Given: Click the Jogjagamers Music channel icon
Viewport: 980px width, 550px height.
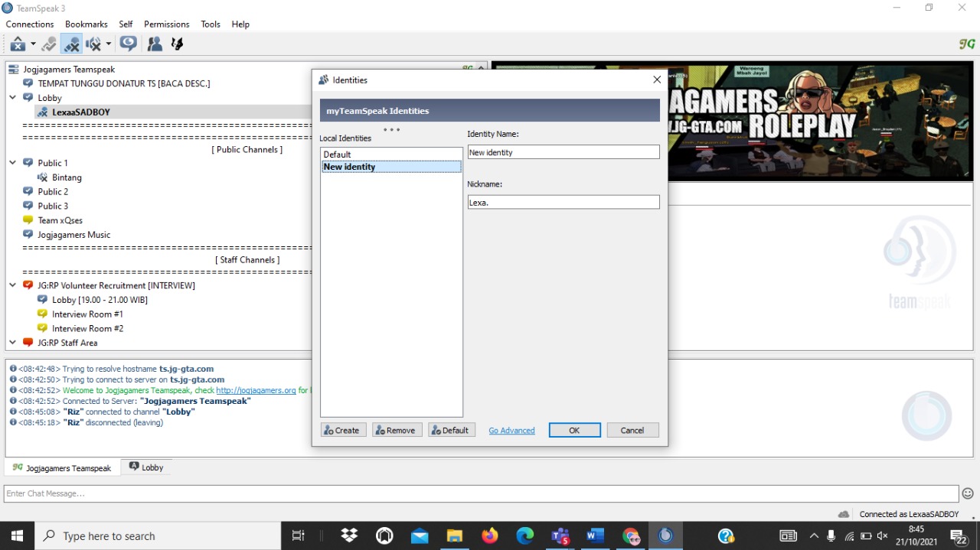Looking at the screenshot, I should click(x=28, y=235).
